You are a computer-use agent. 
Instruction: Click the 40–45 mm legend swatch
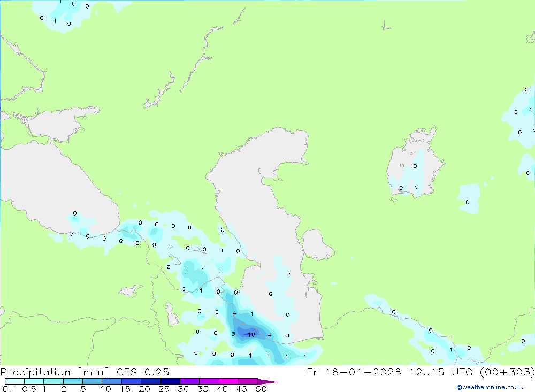coord(228,381)
